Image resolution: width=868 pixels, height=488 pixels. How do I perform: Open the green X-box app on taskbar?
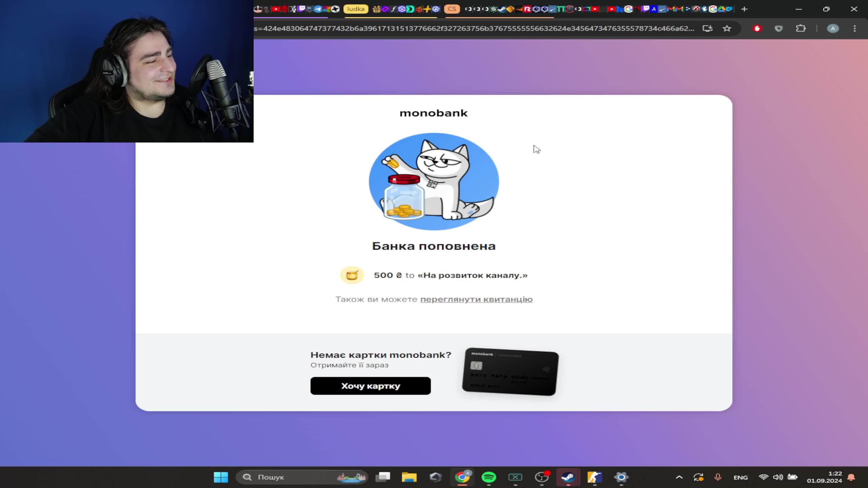pos(515,477)
